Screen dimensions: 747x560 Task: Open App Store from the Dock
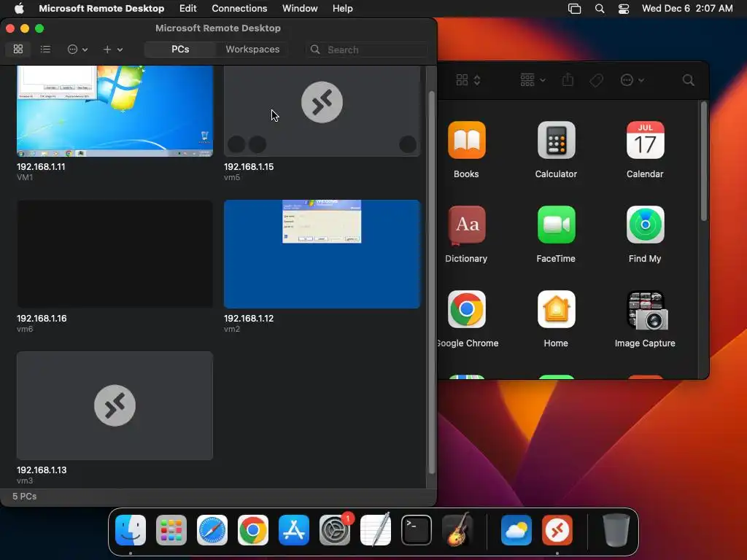[x=294, y=530]
